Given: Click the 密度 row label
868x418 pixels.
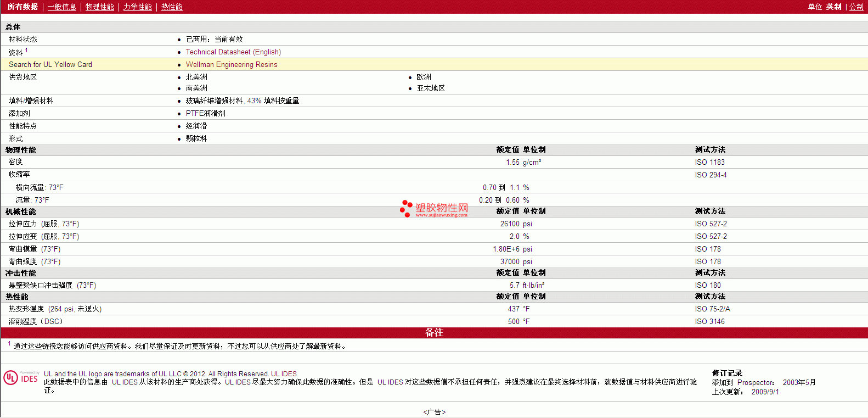Looking at the screenshot, I should [15, 161].
